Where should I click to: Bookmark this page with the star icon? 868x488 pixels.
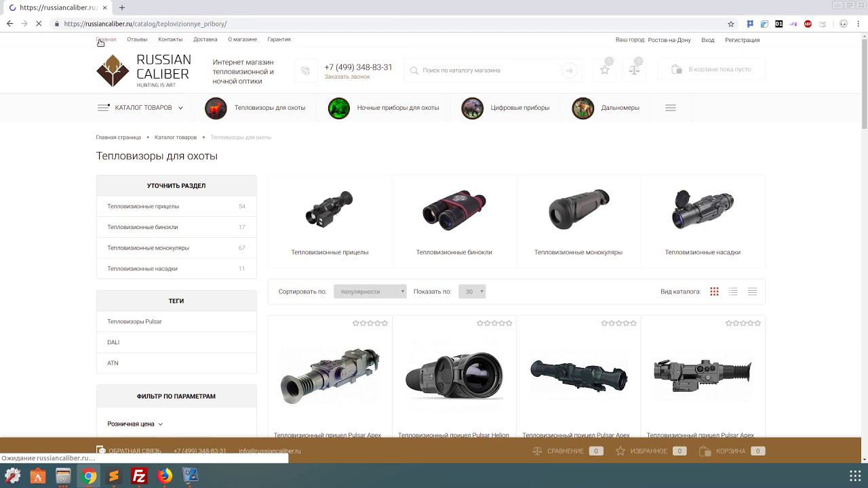(x=731, y=24)
